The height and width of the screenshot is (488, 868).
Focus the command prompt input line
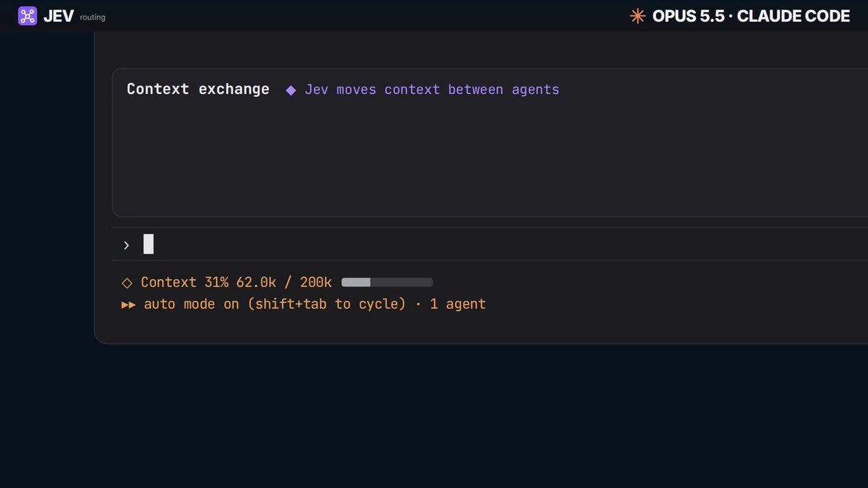point(490,244)
